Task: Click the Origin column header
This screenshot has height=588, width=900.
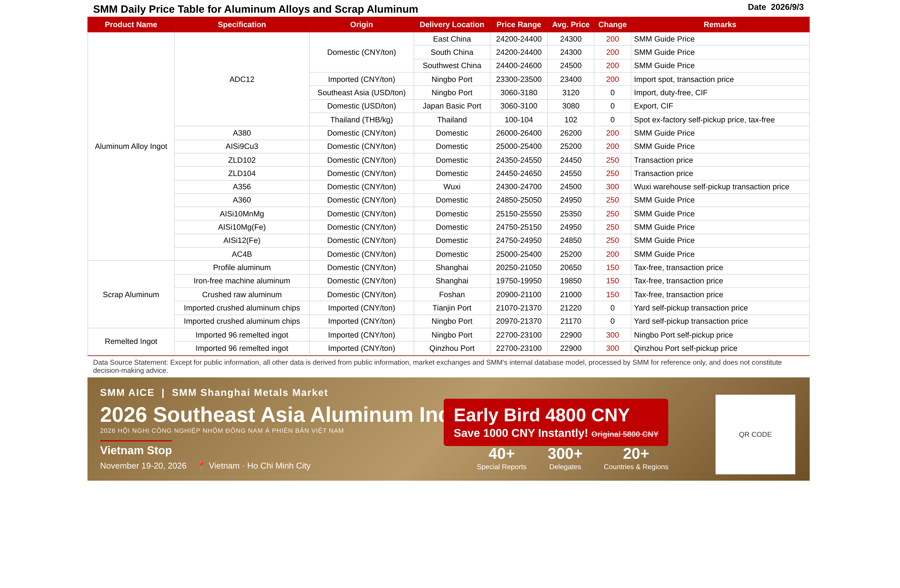Action: pos(361,25)
